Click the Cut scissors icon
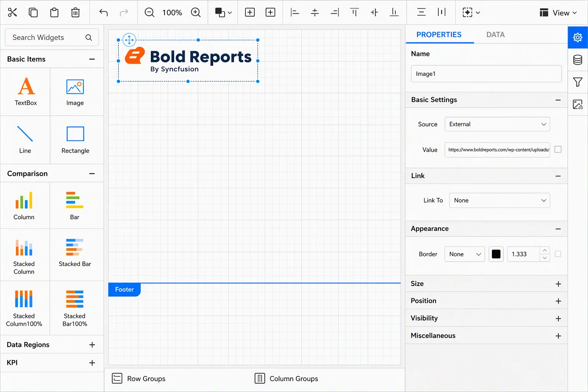This screenshot has height=392, width=588. [13, 12]
